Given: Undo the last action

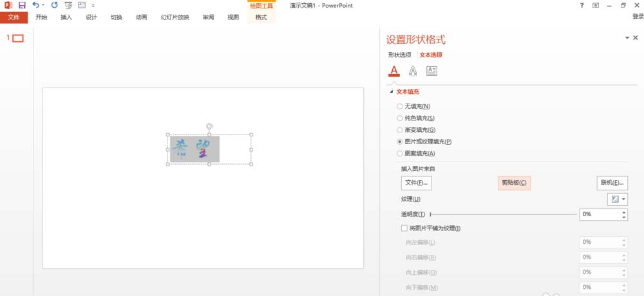Looking at the screenshot, I should 35,5.
